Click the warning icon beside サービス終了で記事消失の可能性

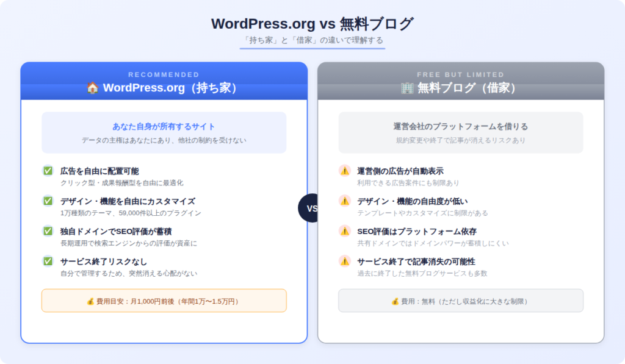(344, 261)
